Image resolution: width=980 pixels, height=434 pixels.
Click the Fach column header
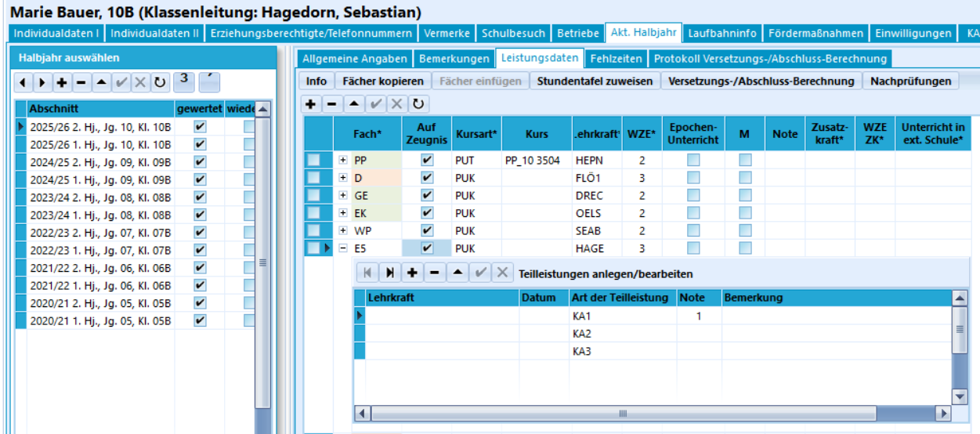pos(367,134)
